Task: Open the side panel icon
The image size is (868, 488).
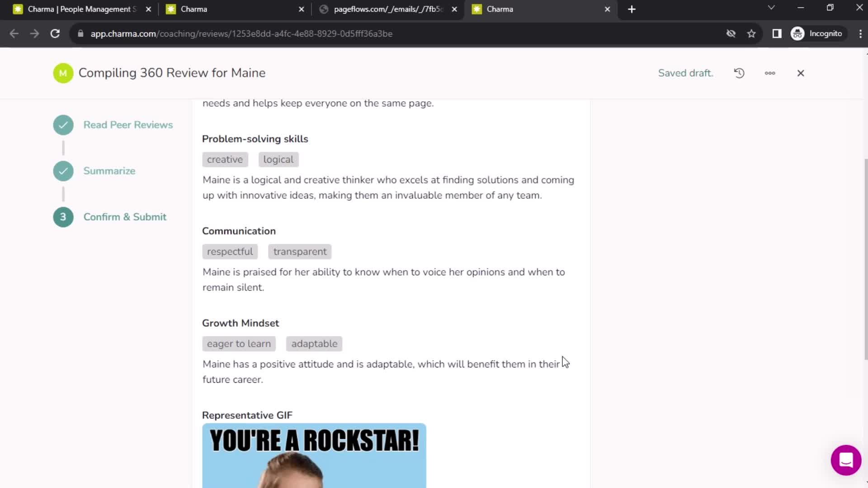Action: [x=777, y=34]
